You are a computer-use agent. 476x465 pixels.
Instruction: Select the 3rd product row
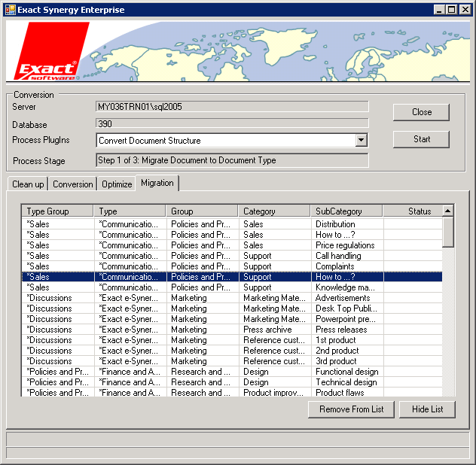(232, 361)
